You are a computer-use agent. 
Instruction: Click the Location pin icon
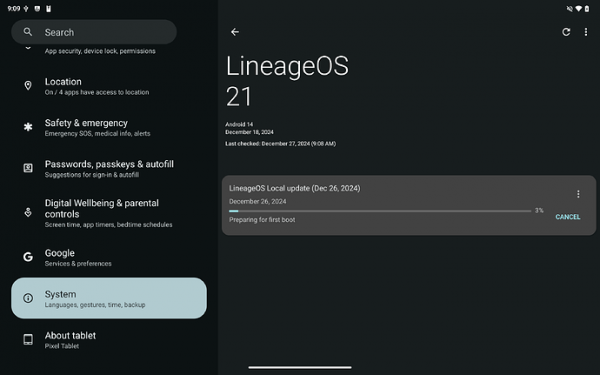coord(28,86)
